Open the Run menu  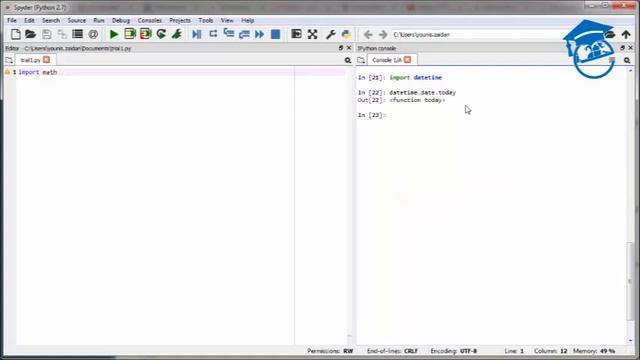click(x=99, y=20)
